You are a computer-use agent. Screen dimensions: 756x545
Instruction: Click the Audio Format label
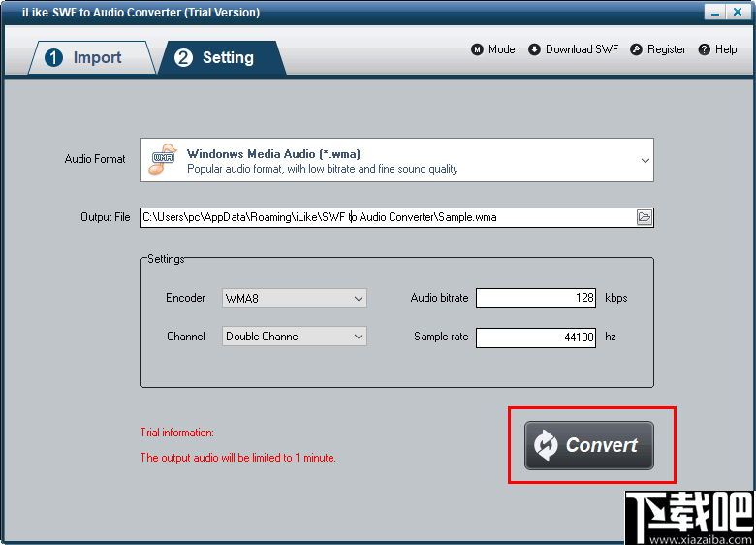[x=95, y=159]
